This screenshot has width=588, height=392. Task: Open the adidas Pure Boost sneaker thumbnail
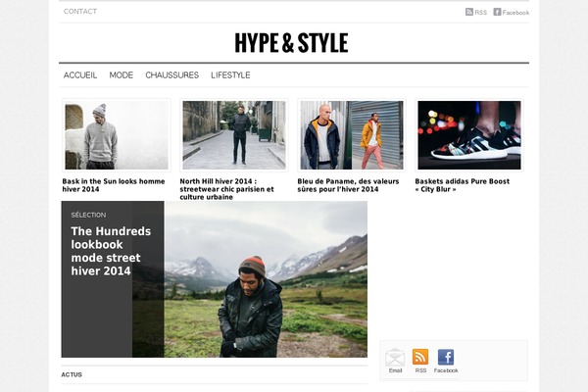coord(469,135)
